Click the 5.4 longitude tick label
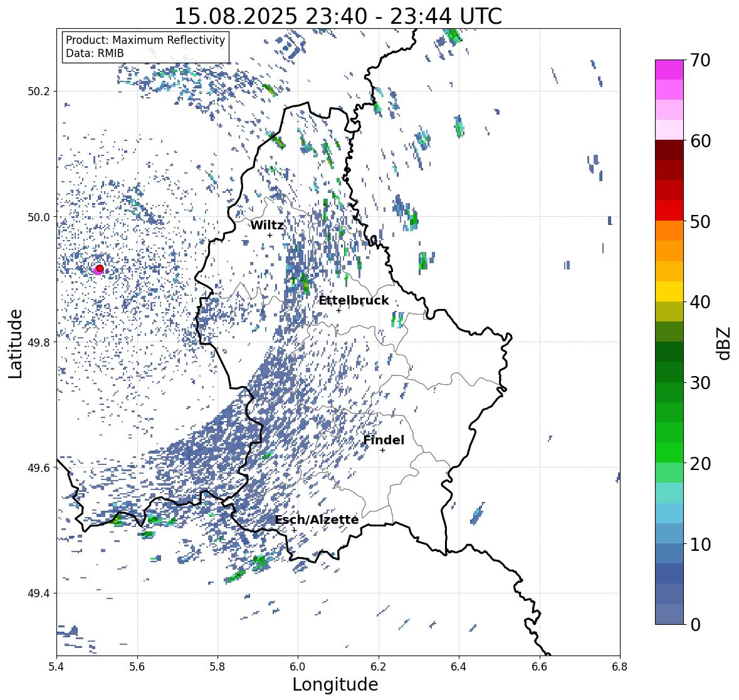739x700 pixels. [x=56, y=667]
